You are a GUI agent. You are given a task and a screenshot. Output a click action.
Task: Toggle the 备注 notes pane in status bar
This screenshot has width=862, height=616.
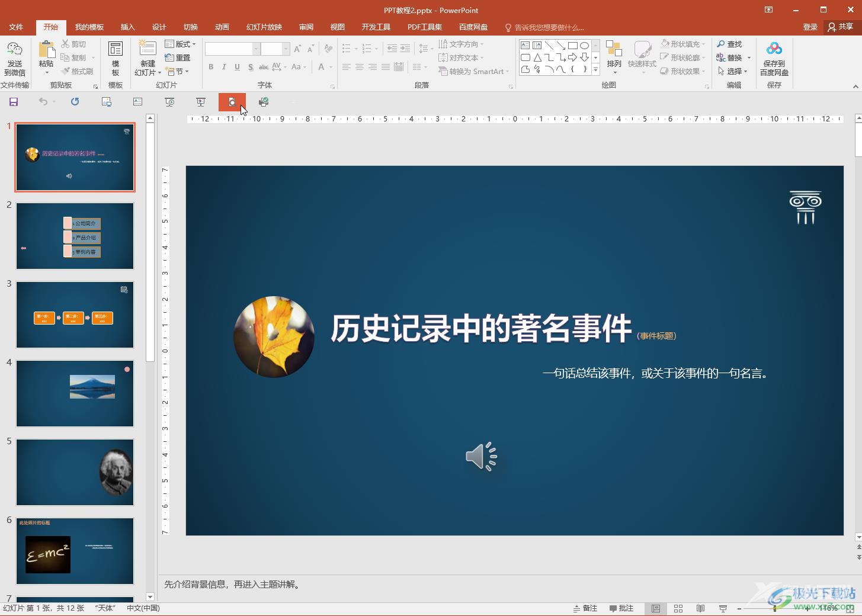tap(585, 608)
